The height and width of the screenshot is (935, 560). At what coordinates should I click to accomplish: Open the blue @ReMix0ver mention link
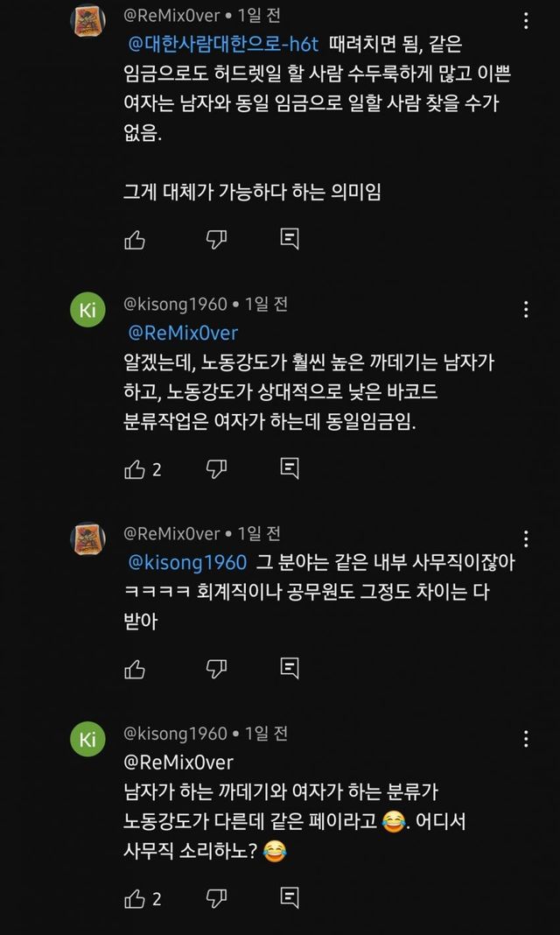(x=183, y=333)
